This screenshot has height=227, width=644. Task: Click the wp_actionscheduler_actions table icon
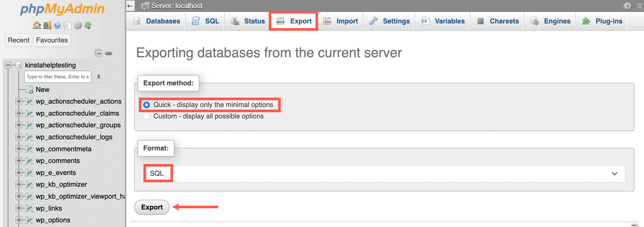[x=29, y=101]
